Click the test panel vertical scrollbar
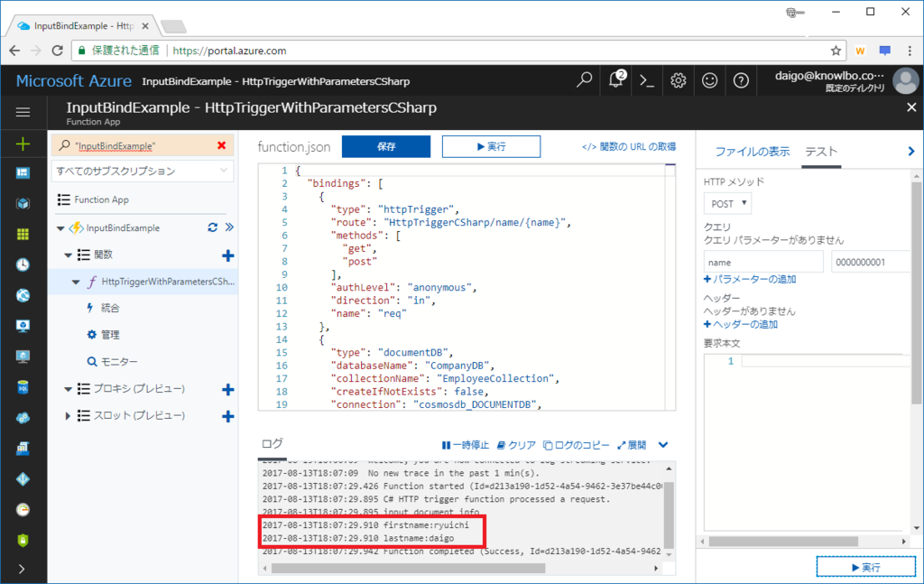 pos(916,292)
